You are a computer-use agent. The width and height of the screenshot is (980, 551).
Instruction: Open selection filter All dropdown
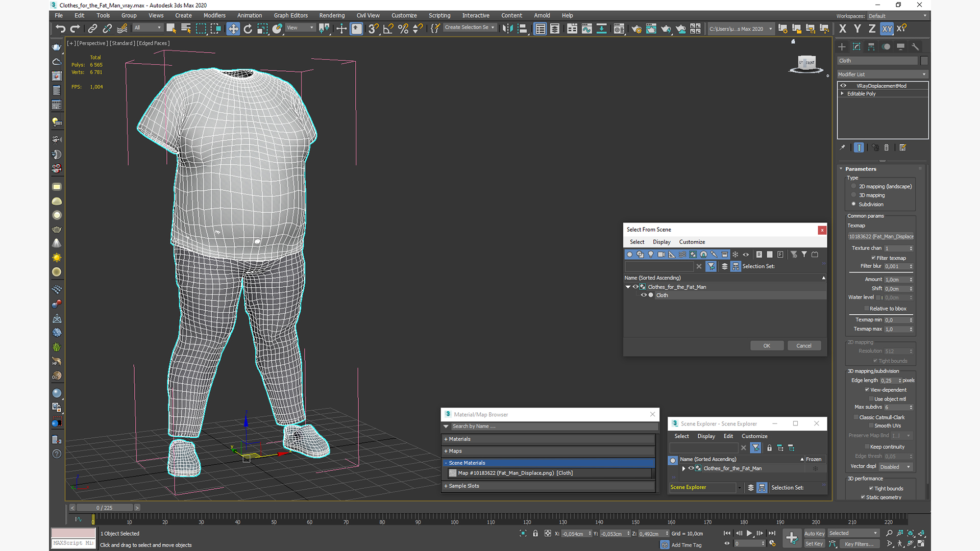(x=148, y=28)
